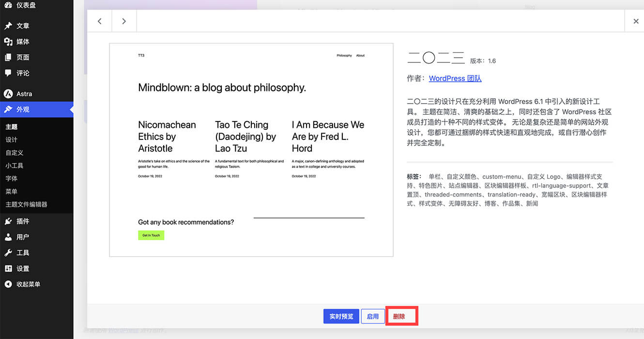Open the 小工具 submenu item
The width and height of the screenshot is (644, 339).
(x=15, y=166)
